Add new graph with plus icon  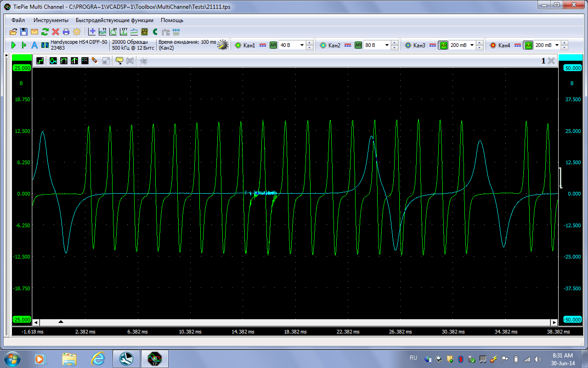(x=92, y=32)
